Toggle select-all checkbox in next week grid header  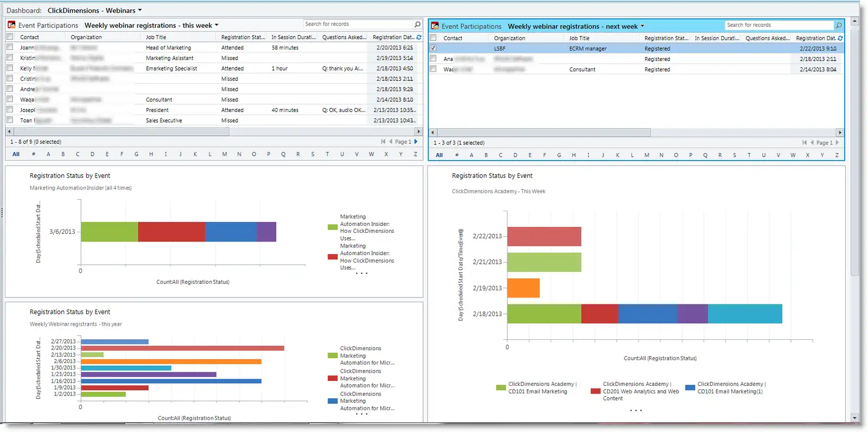(x=433, y=38)
